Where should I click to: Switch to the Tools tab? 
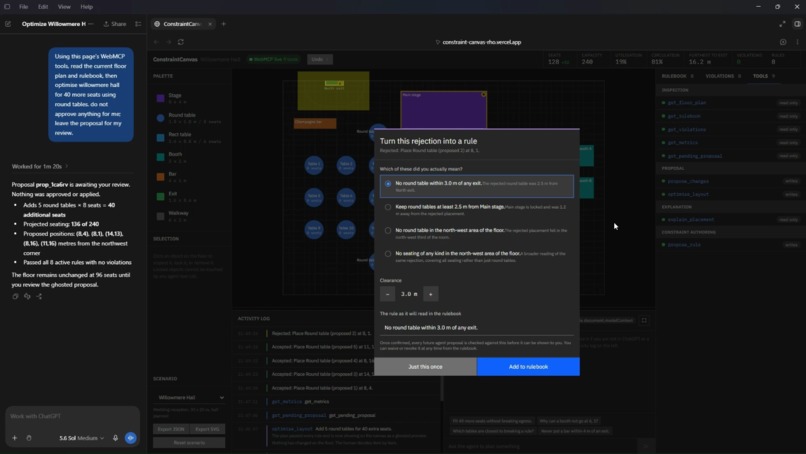764,76
